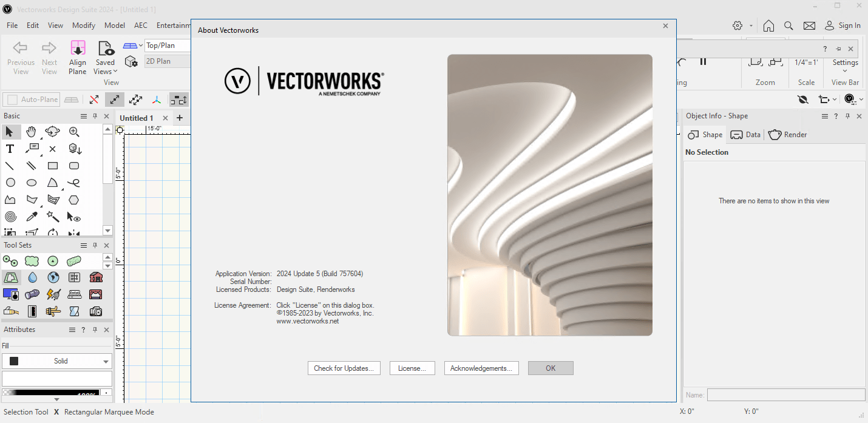Open Acknowledgements from About dialog
This screenshot has height=423, width=868.
[481, 368]
